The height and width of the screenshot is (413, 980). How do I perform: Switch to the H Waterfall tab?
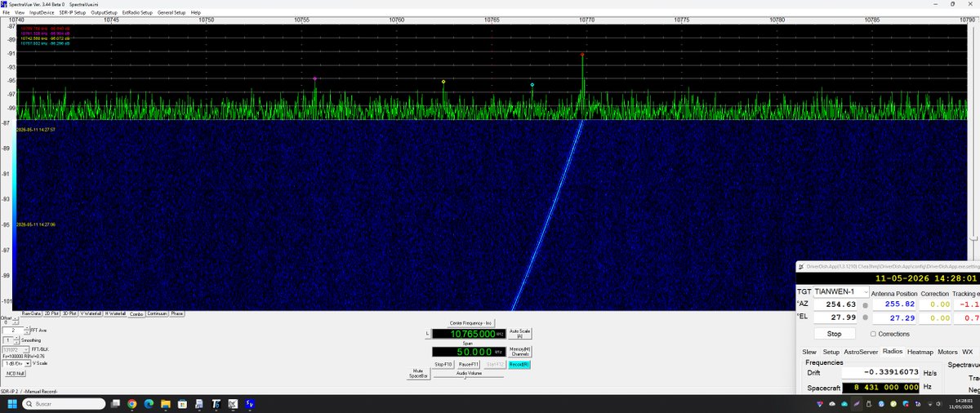click(x=116, y=313)
